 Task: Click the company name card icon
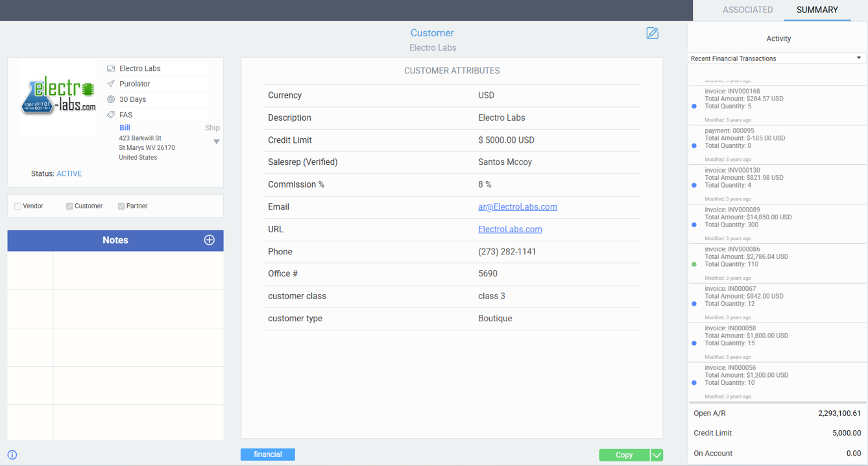coord(111,68)
